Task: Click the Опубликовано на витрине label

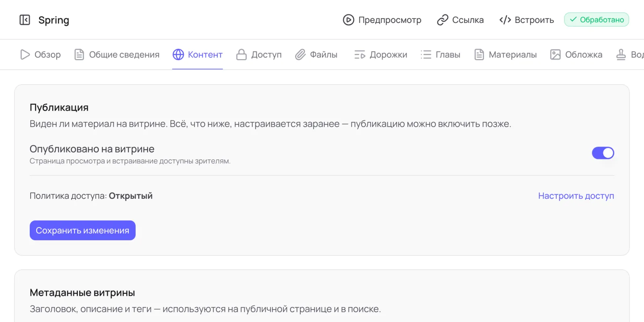Action: click(92, 149)
